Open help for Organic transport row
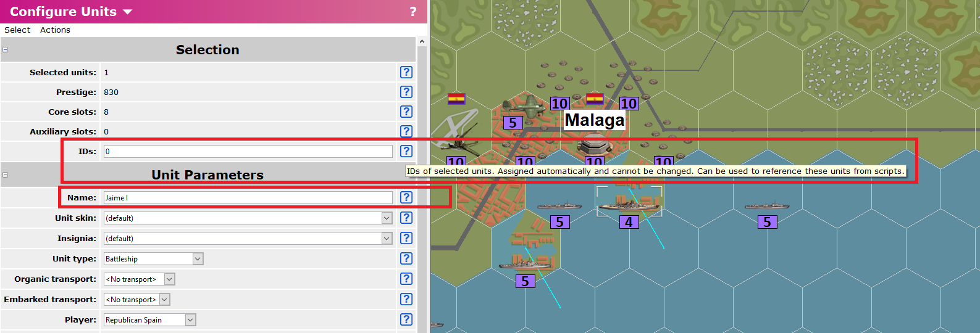980x333 pixels. click(x=406, y=279)
